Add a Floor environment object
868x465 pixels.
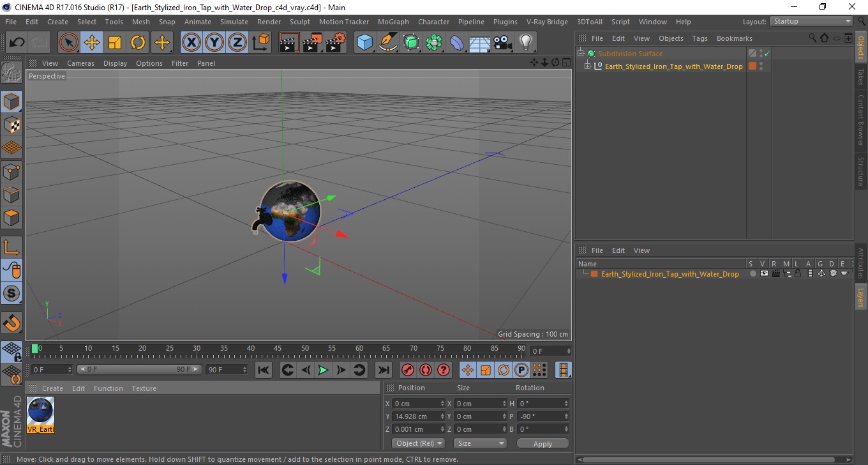480,43
